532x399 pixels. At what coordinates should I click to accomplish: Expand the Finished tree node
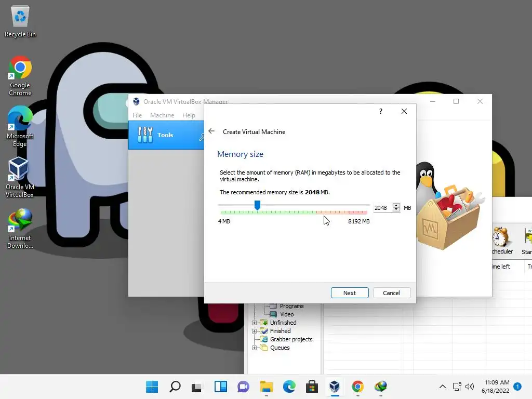pos(254,331)
